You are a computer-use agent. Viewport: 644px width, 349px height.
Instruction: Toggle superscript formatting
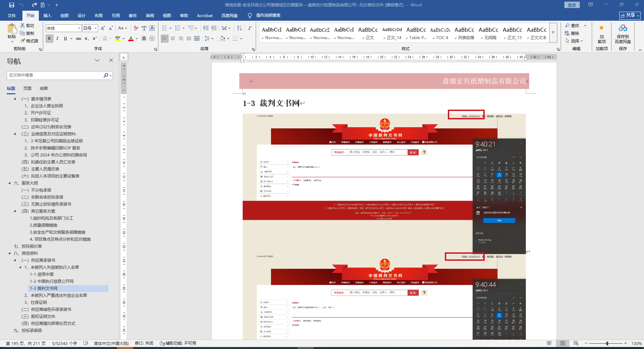point(95,38)
